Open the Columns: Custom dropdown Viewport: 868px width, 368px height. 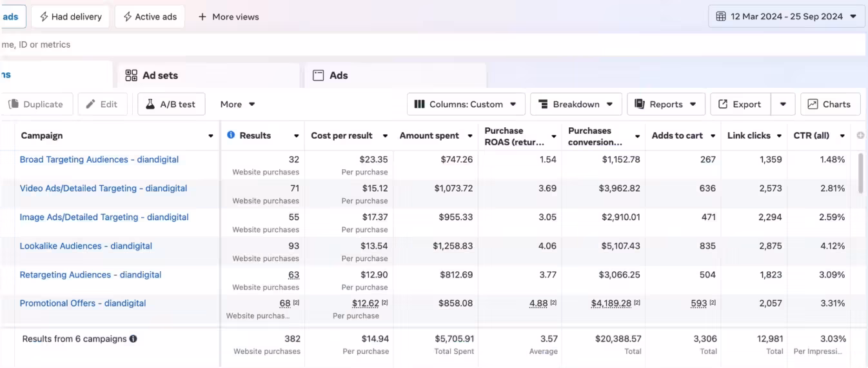click(x=466, y=104)
